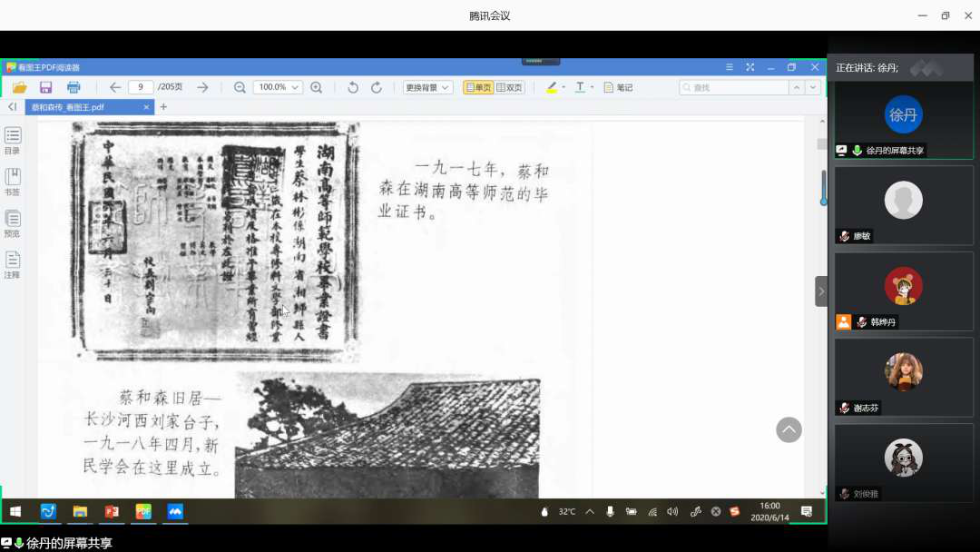Viewport: 980px width, 552px height.
Task: Click the 查找 search input field
Action: point(733,87)
